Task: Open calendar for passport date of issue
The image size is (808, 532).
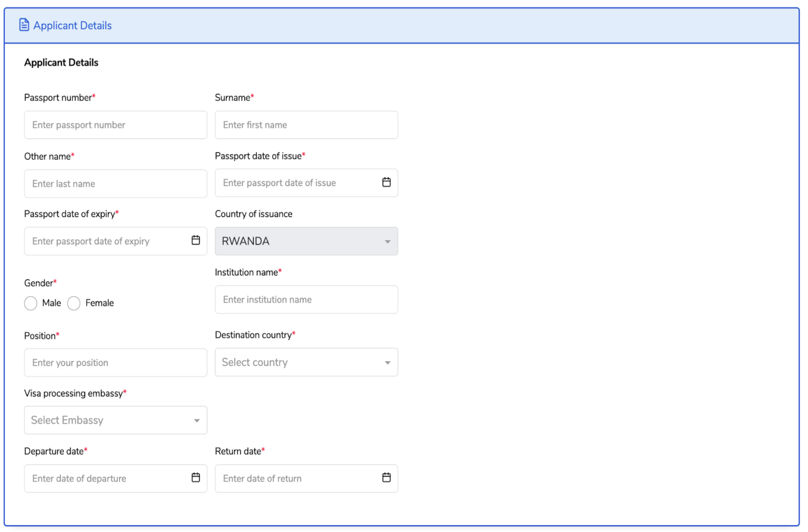Action: pos(386,182)
